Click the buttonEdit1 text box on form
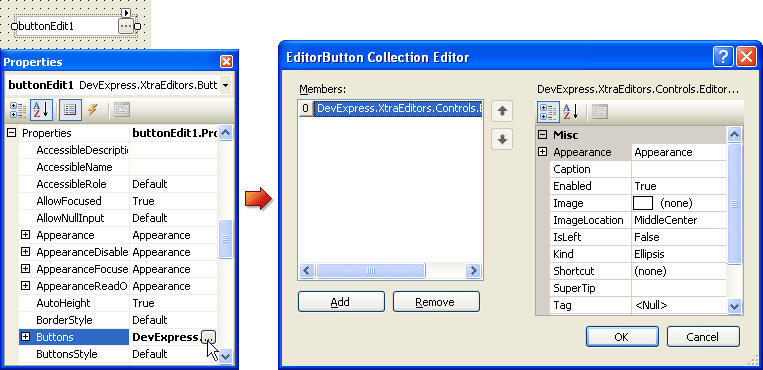Viewport: 763px width, 370px height. point(67,26)
